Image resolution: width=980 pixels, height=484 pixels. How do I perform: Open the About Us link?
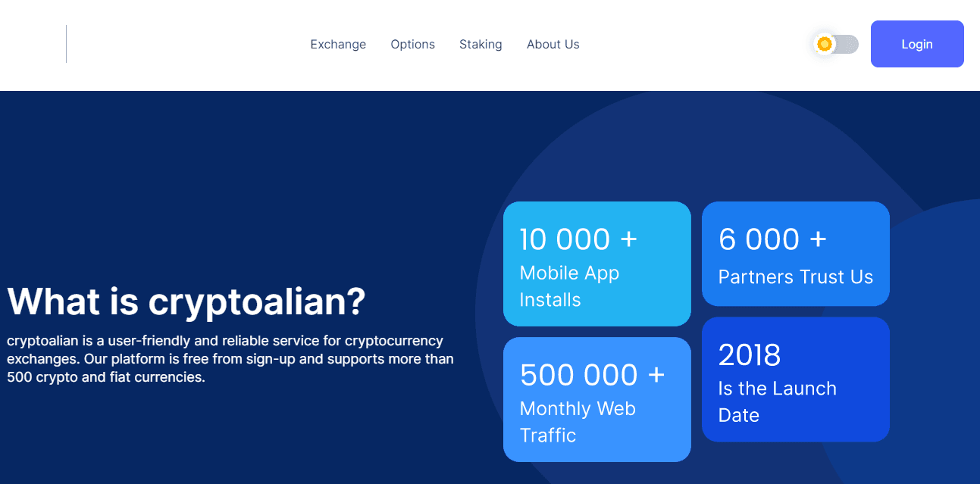[553, 45]
